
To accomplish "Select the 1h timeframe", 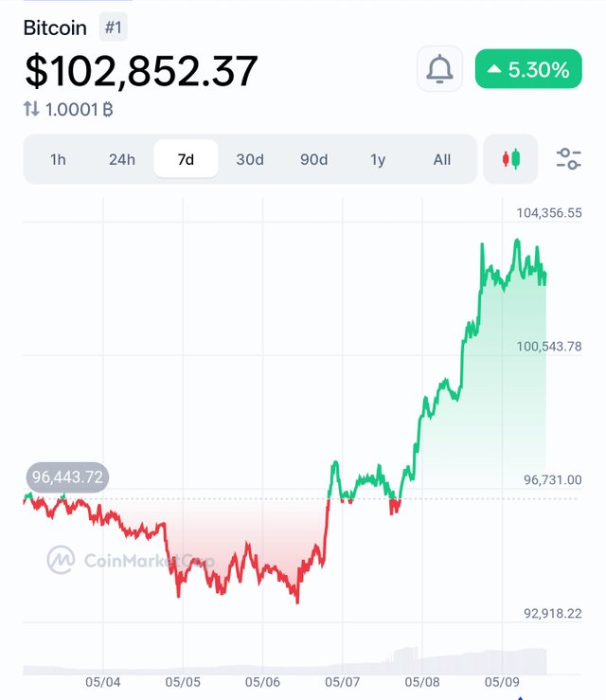I will pos(58,159).
